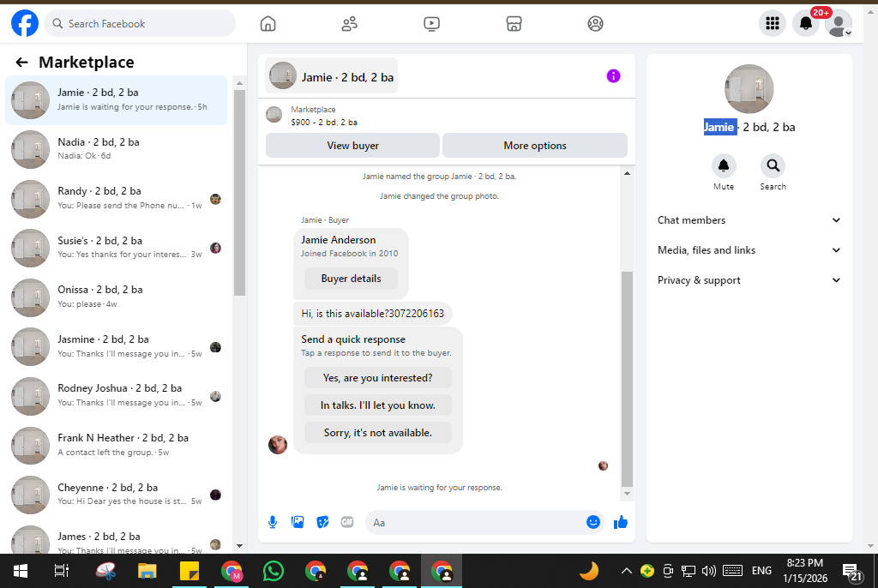Expand the Chat members section

tap(749, 220)
